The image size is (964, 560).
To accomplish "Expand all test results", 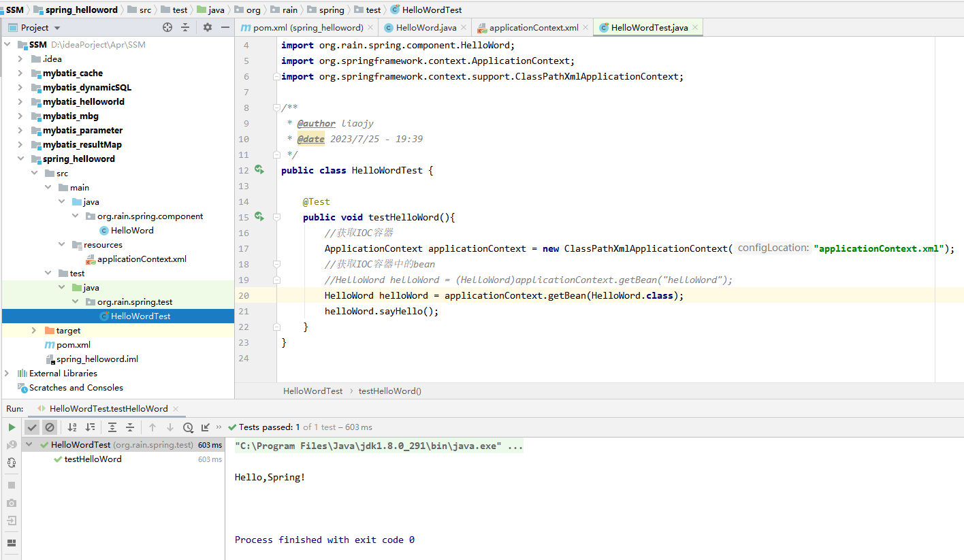I will [112, 427].
